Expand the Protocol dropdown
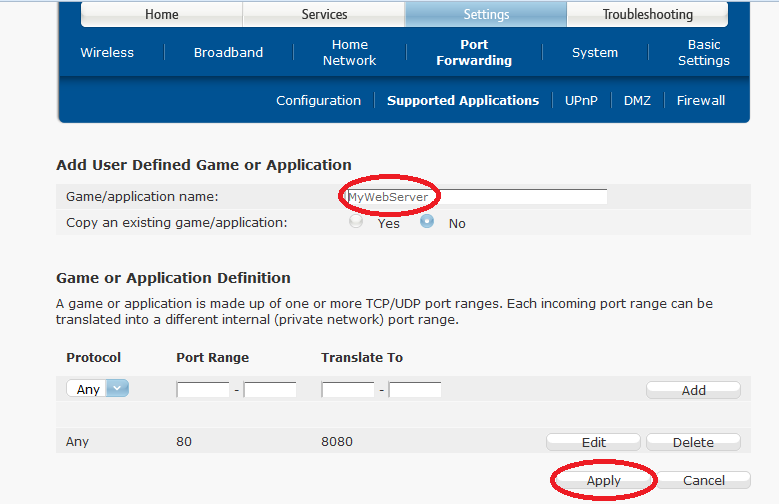 coord(98,389)
